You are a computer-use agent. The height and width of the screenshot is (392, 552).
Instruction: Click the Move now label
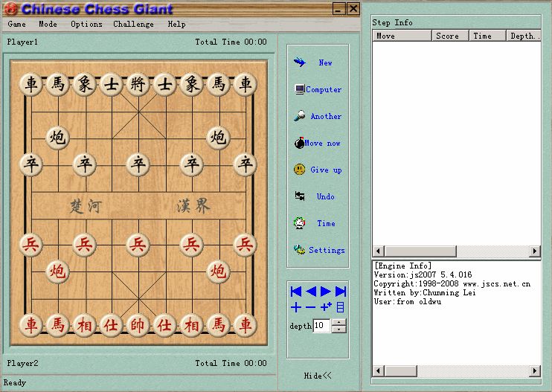[x=322, y=144]
